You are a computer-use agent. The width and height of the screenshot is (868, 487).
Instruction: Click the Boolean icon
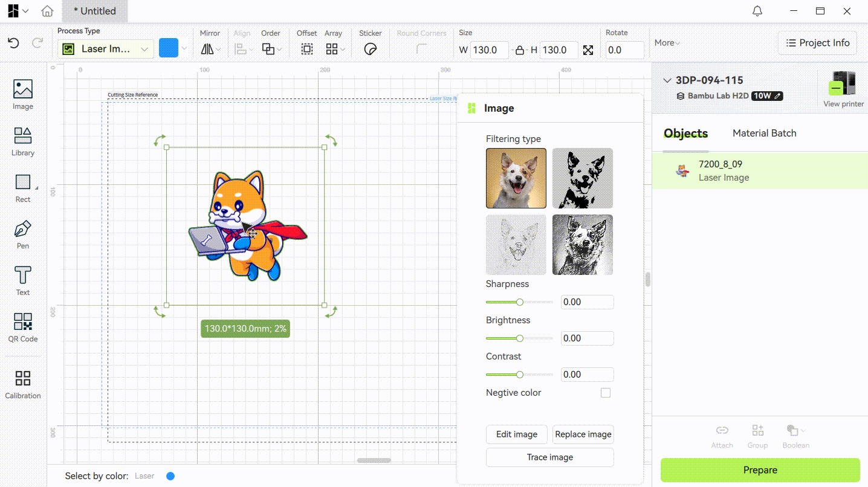[792, 430]
